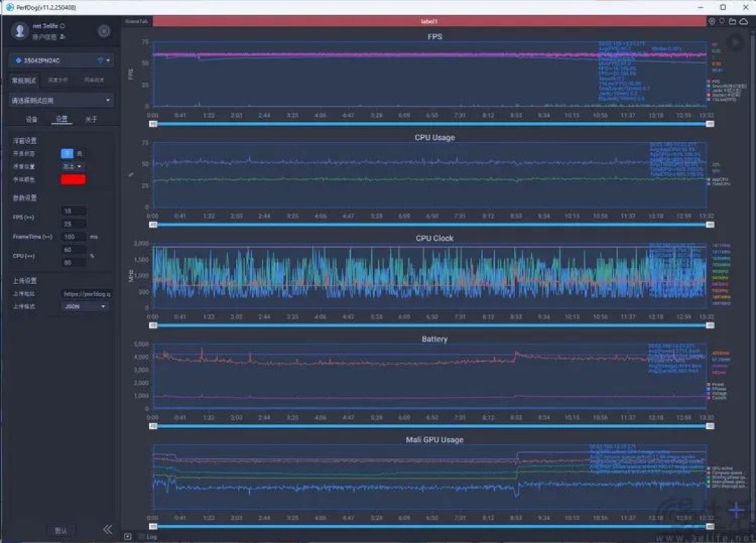Click the location pin icon in top toolbar
This screenshot has width=756, height=543.
pyautogui.click(x=712, y=21)
